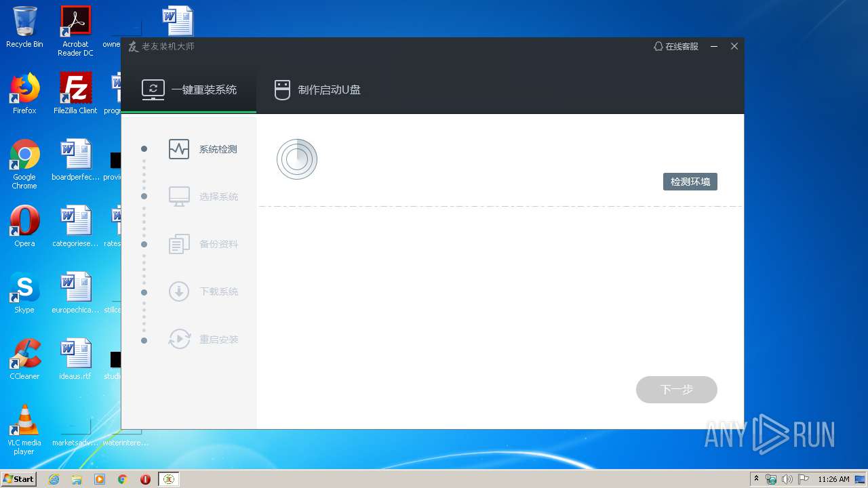Viewport: 868px width, 488px height.
Task: Select the 备份资料 documents icon
Action: (x=179, y=244)
